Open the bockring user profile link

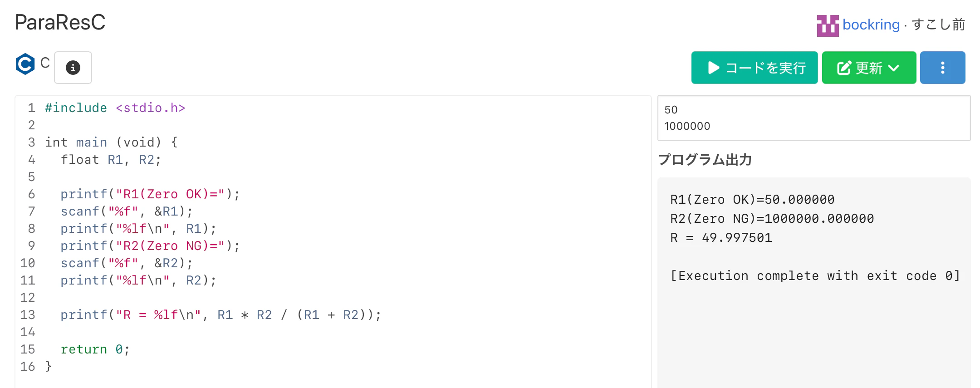point(871,25)
